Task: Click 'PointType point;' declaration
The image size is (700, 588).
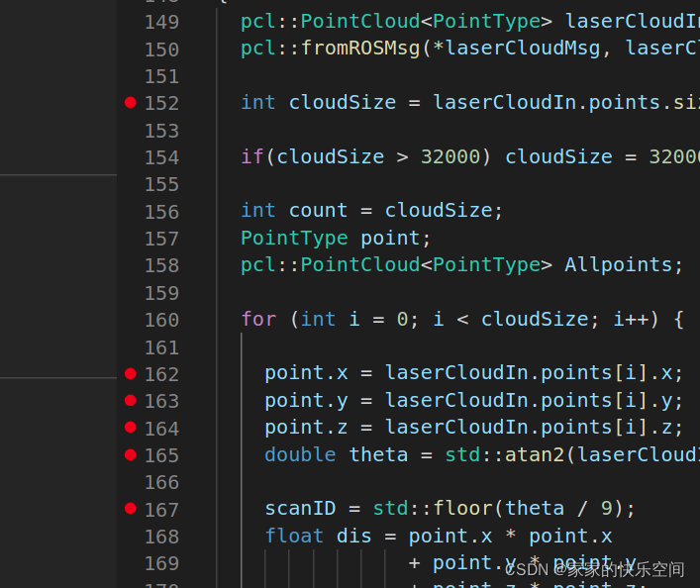Action: [x=336, y=239]
